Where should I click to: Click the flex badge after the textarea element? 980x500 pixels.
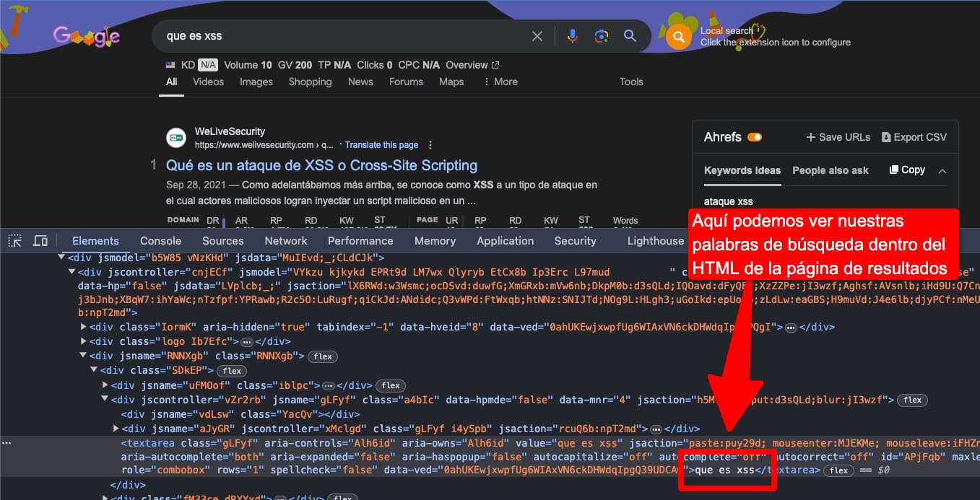click(838, 470)
